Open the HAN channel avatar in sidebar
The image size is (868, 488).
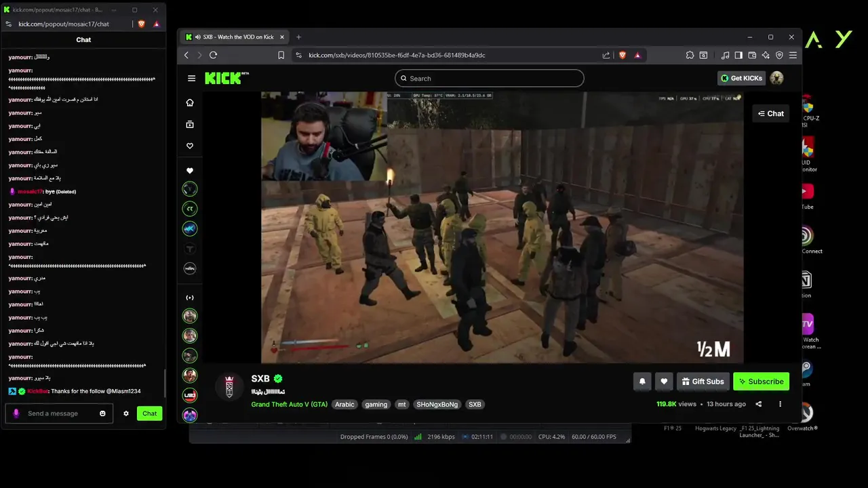pos(190,268)
